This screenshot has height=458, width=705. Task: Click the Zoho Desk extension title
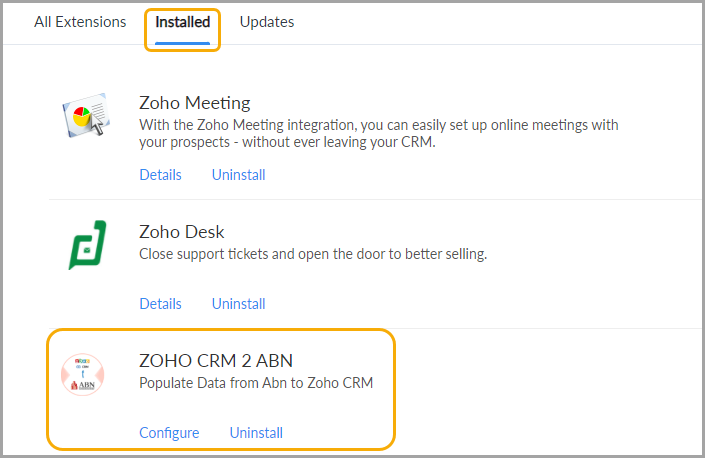(182, 232)
